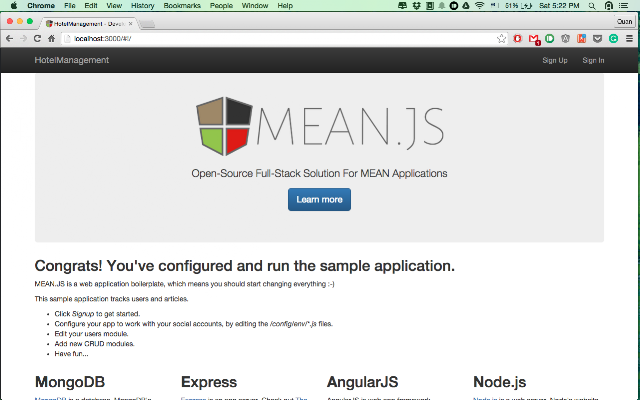The height and width of the screenshot is (400, 640).
Task: Open the Help menu
Action: tap(285, 6)
